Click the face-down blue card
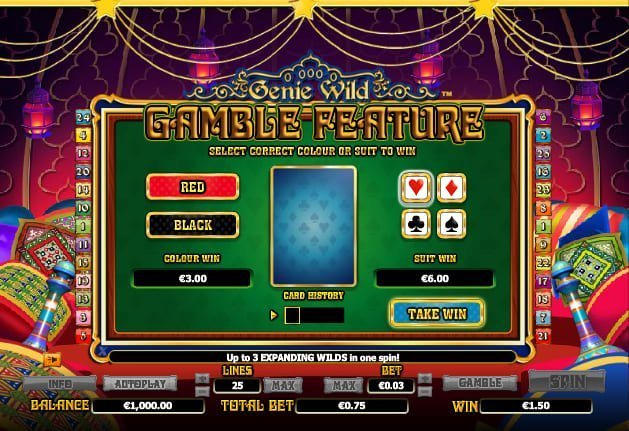This screenshot has height=431, width=629. [x=314, y=226]
